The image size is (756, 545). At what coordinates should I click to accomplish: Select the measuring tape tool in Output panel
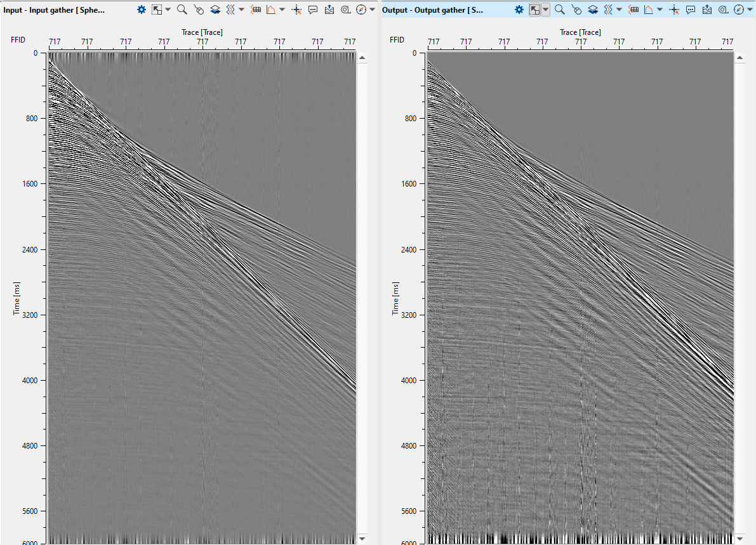[x=724, y=10]
